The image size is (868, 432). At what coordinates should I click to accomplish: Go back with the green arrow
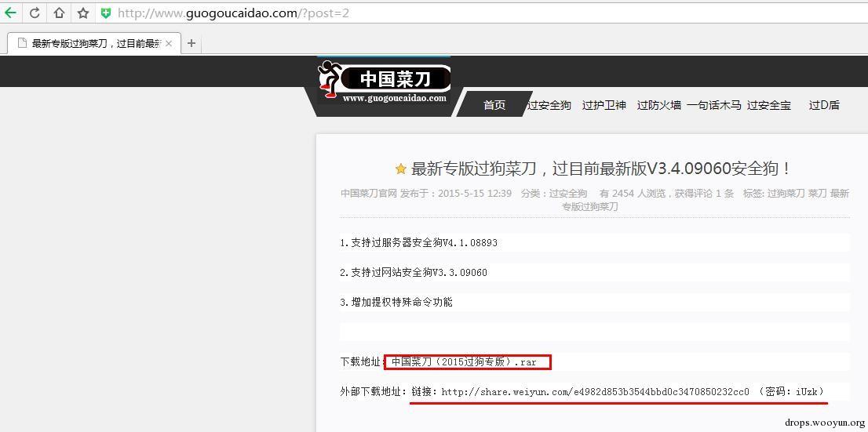(10, 13)
